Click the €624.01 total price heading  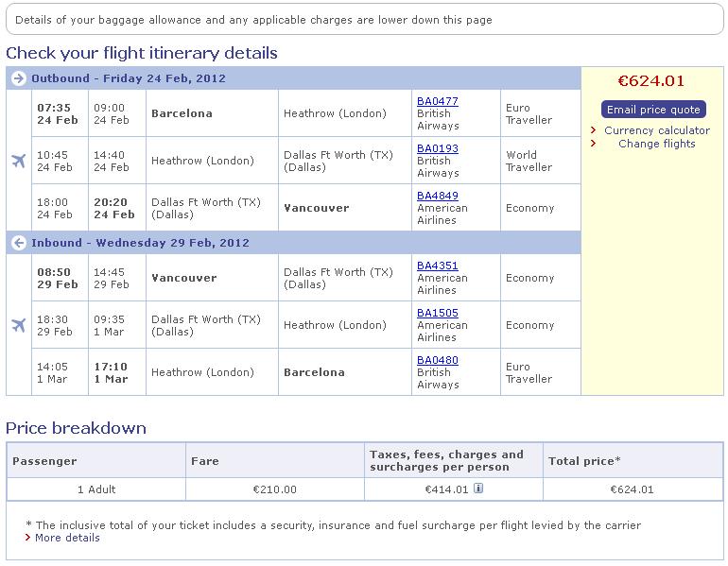pyautogui.click(x=650, y=81)
